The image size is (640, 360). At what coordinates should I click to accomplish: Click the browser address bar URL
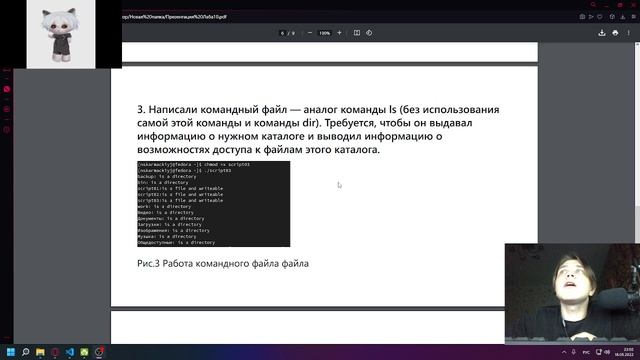(176, 17)
